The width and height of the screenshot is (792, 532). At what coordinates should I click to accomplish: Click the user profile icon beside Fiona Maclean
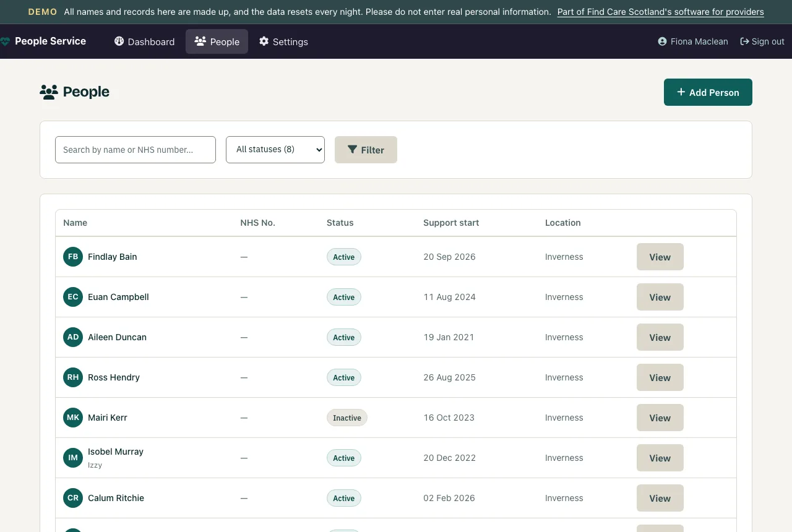(x=663, y=41)
